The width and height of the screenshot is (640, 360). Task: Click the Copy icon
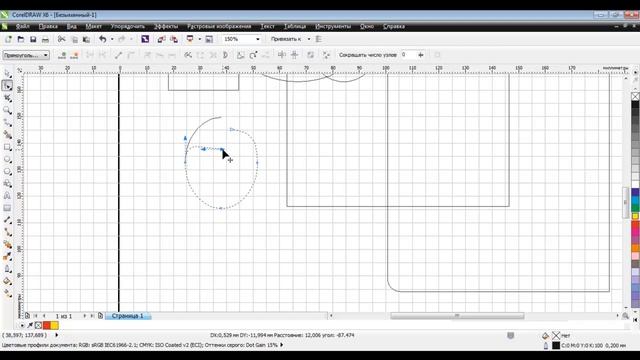74,39
